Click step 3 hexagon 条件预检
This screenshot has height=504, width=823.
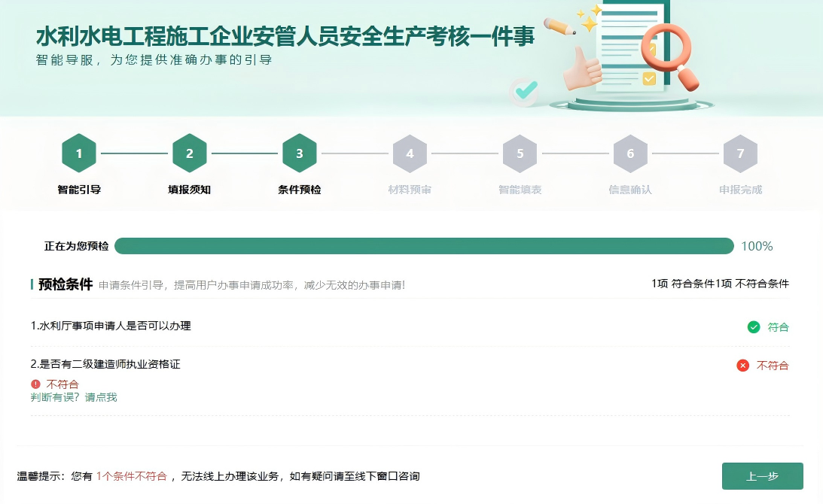[x=300, y=153]
